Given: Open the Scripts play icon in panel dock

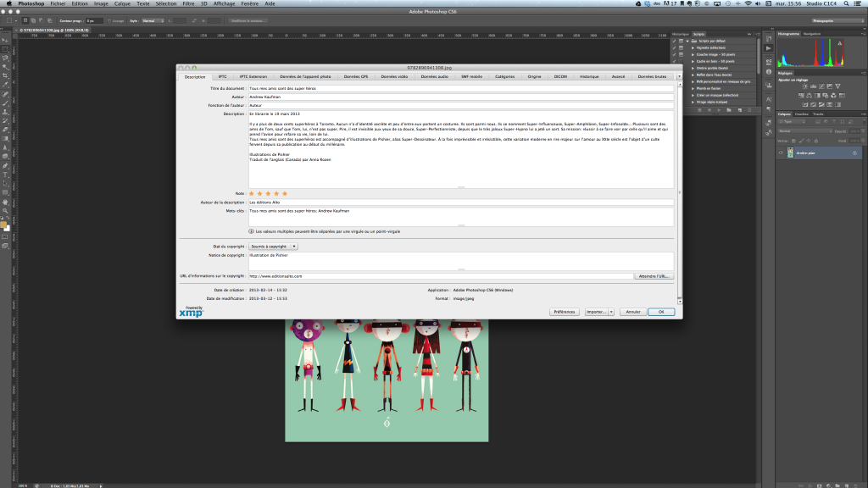Looking at the screenshot, I should click(768, 48).
